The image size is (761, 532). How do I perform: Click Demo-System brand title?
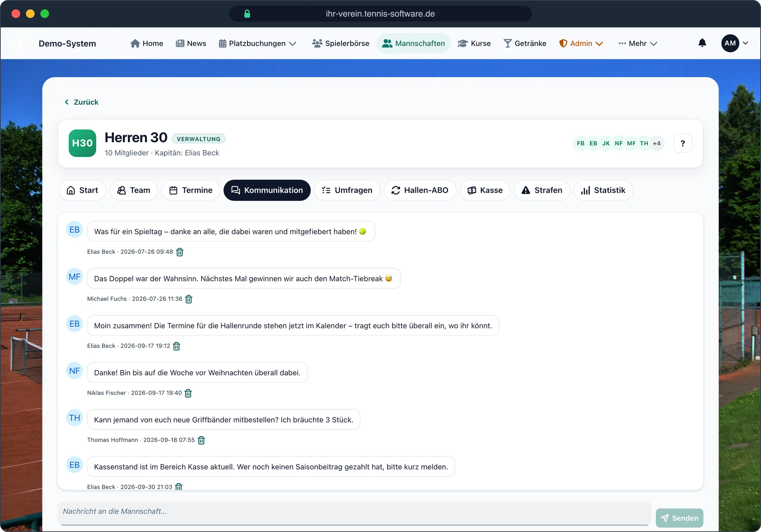point(67,44)
